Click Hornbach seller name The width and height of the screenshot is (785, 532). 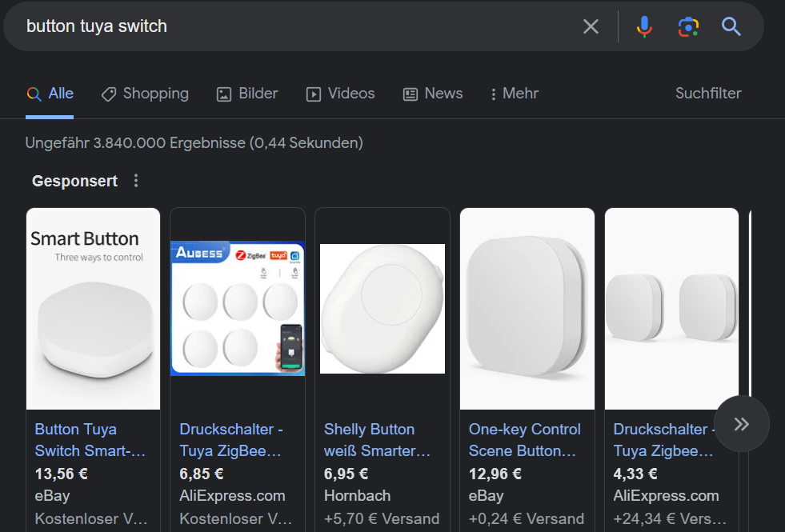[x=357, y=496]
